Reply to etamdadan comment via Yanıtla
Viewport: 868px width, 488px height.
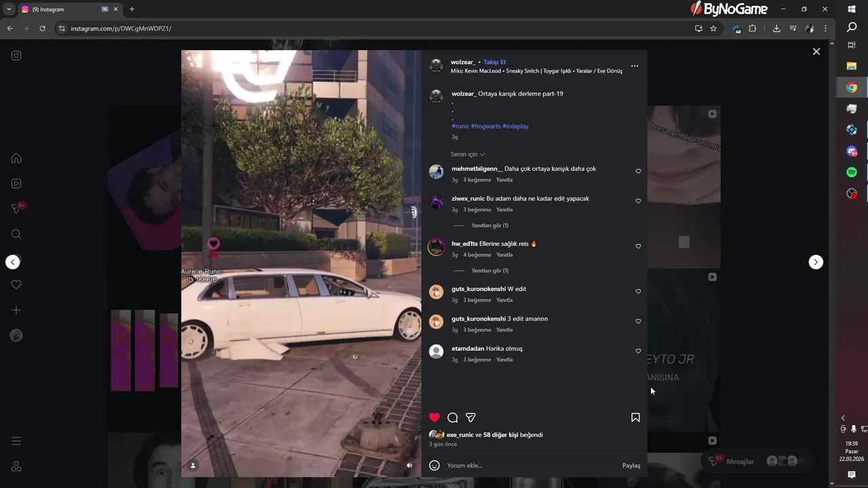pyautogui.click(x=505, y=360)
